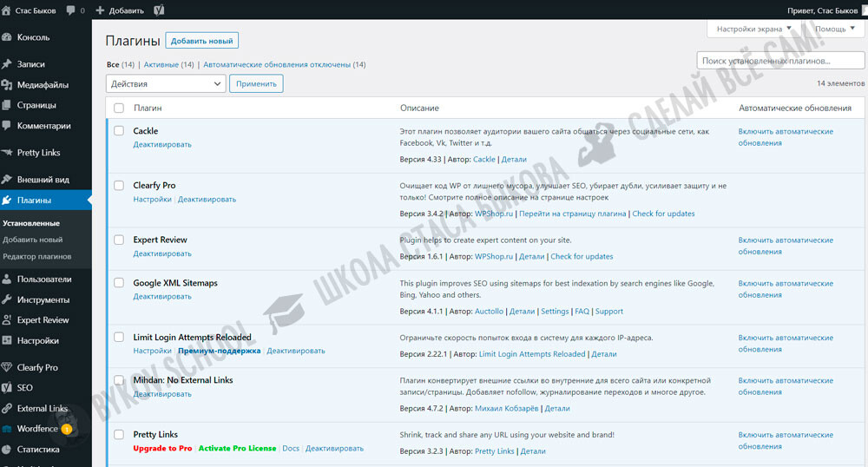Toggle the select-all checkbox in table header

[119, 108]
